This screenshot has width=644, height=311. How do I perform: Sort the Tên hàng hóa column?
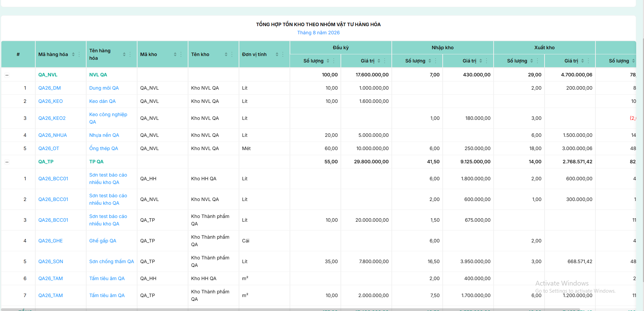pos(124,54)
